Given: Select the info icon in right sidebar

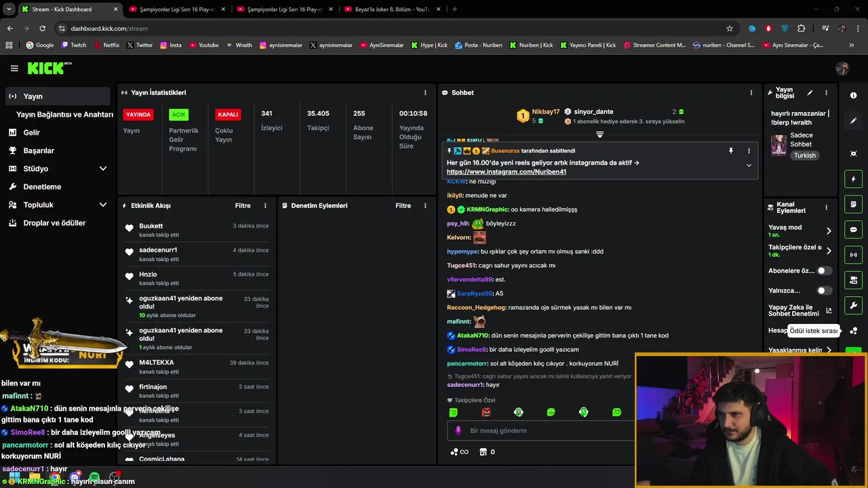Looking at the screenshot, I should 853,96.
